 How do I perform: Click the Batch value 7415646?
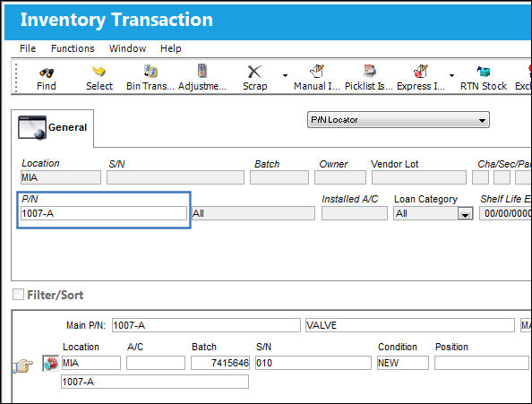point(220,363)
